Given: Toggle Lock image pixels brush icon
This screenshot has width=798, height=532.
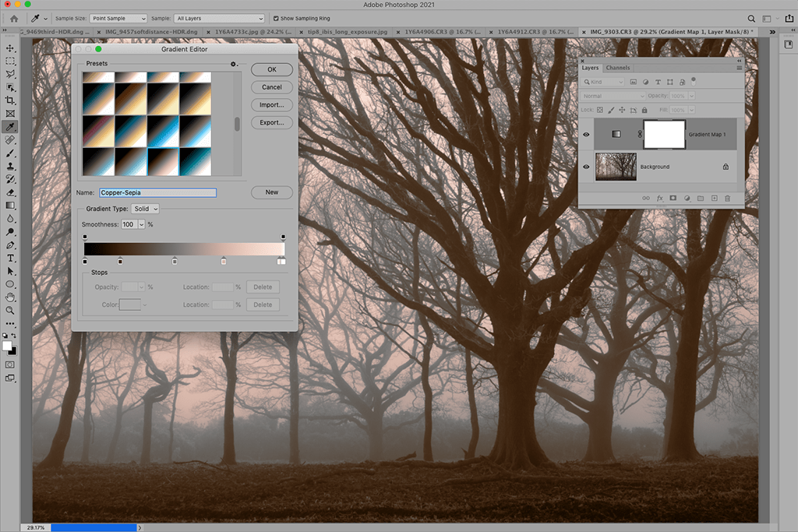Looking at the screenshot, I should [611, 110].
